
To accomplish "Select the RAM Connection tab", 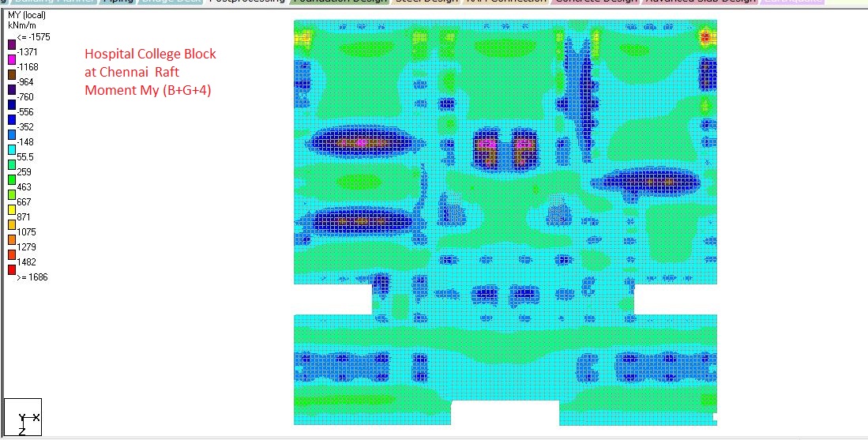I will [x=505, y=2].
